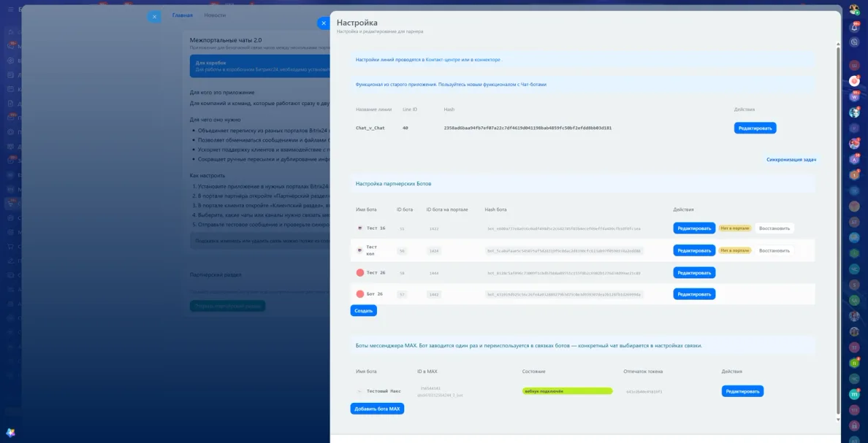Viewport: 868px width, 443px height.
Task: Click the Создать button
Action: (x=364, y=311)
